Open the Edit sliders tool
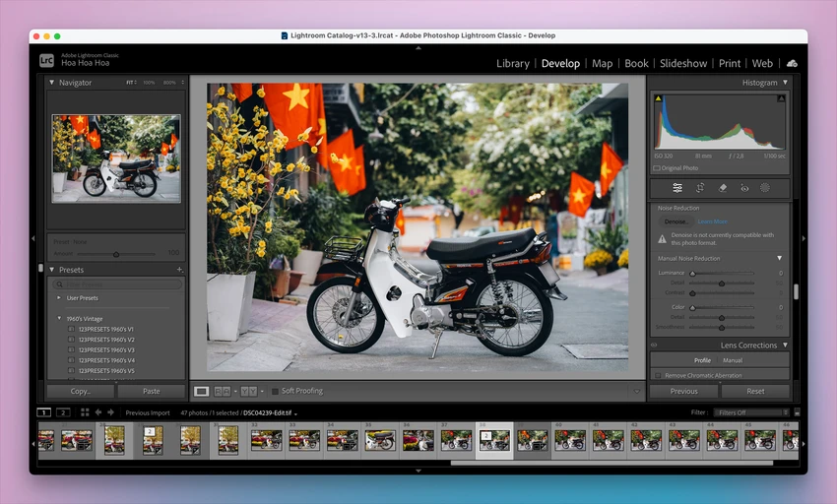Viewport: 837px width, 504px height. pos(677,188)
